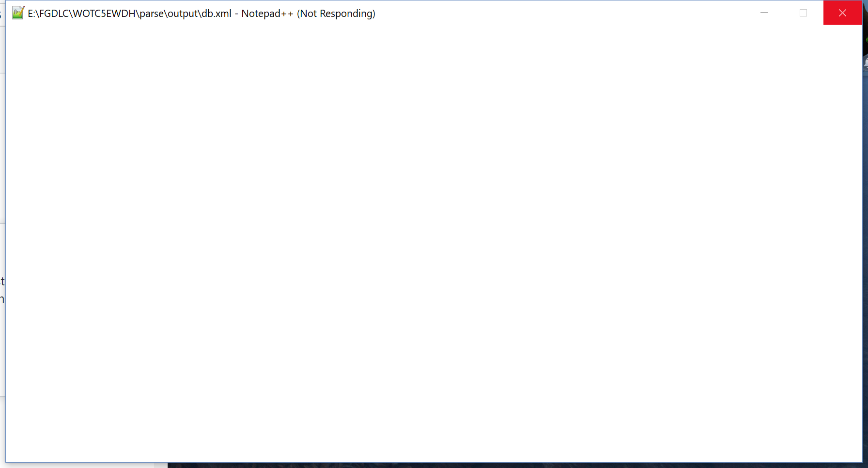Click the red close button on the title bar

[842, 13]
